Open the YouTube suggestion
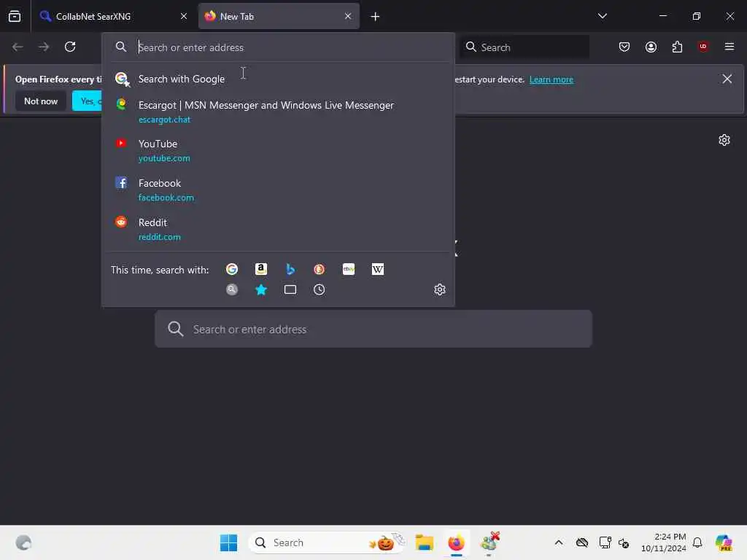 pos(279,150)
